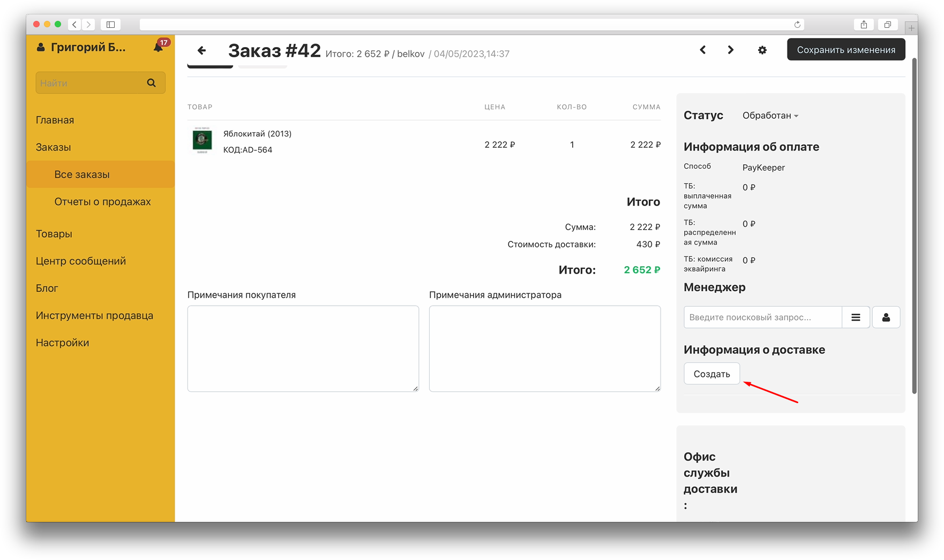Click the back arrow beside order title
Viewport: 944px width, 560px height.
click(201, 50)
